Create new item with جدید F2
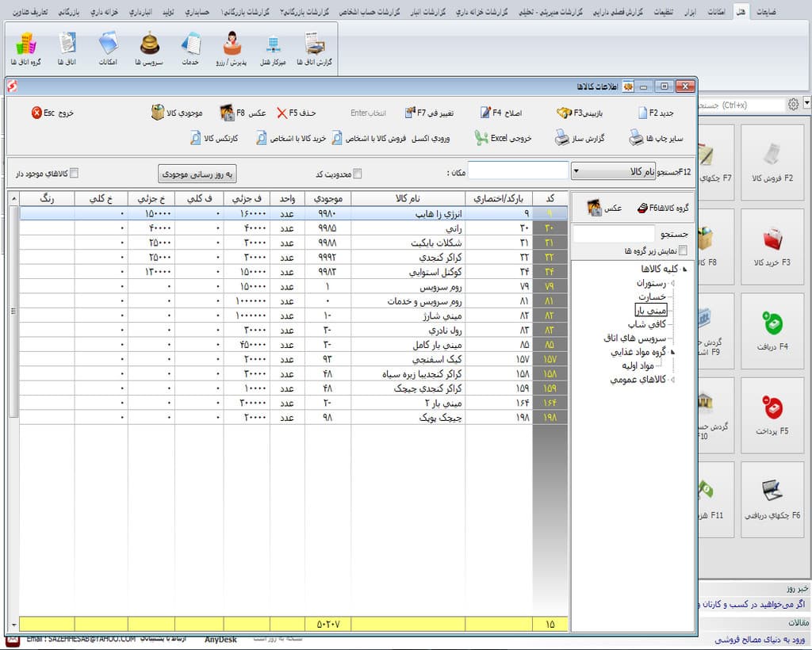Viewport: 812px width, 650px height. pos(656,113)
